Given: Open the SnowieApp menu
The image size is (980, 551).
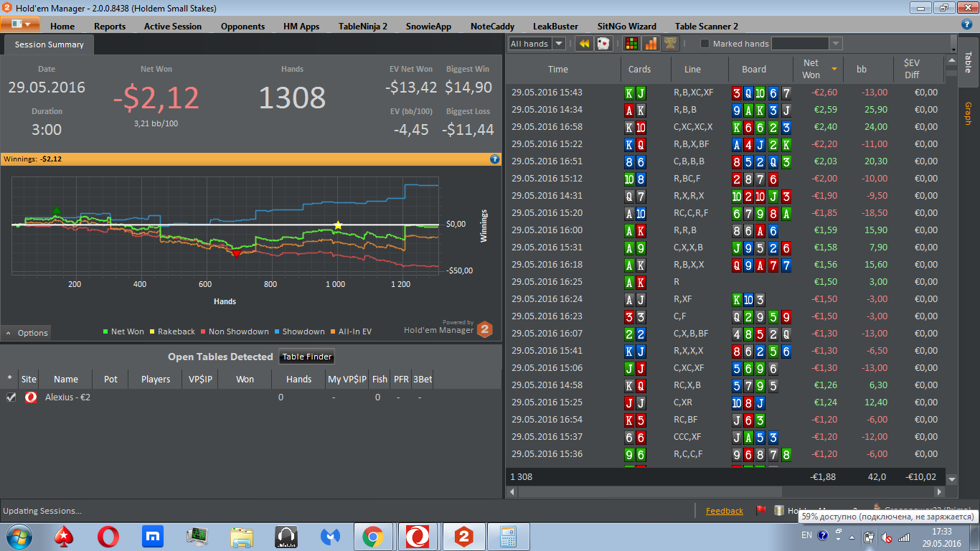Looking at the screenshot, I should coord(428,26).
